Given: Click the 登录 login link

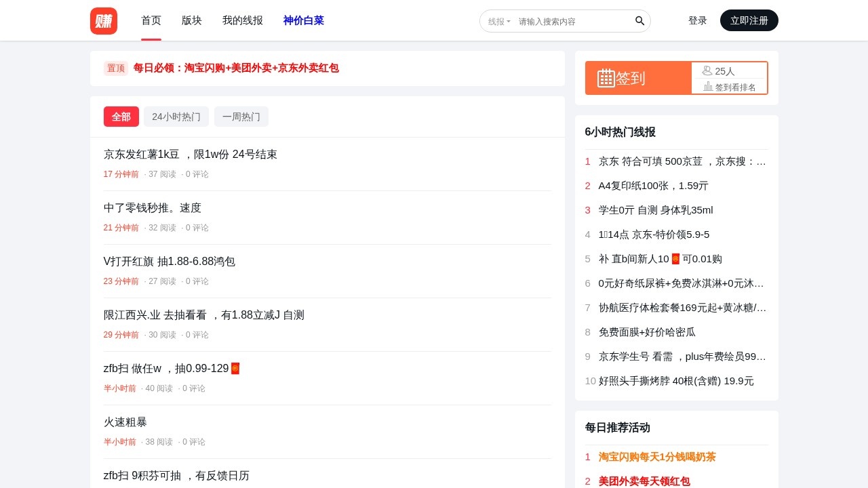Looking at the screenshot, I should 697,20.
